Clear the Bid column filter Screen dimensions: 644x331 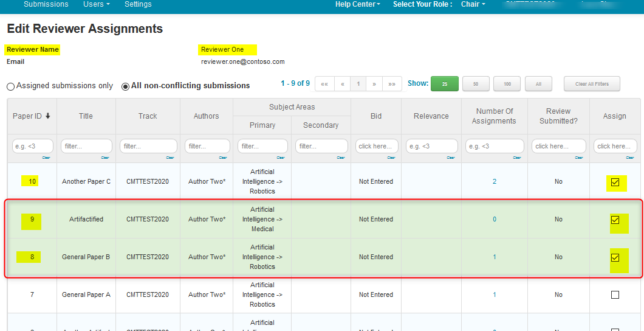pos(391,158)
